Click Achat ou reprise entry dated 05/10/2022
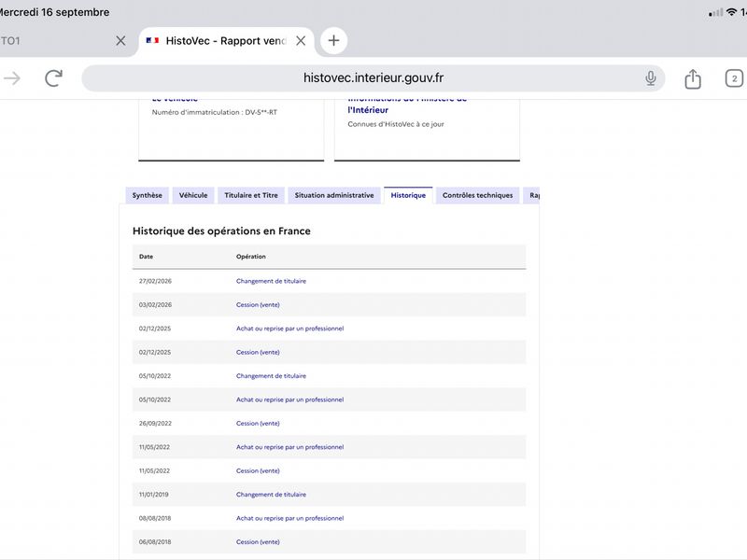747x560 pixels. [x=289, y=399]
